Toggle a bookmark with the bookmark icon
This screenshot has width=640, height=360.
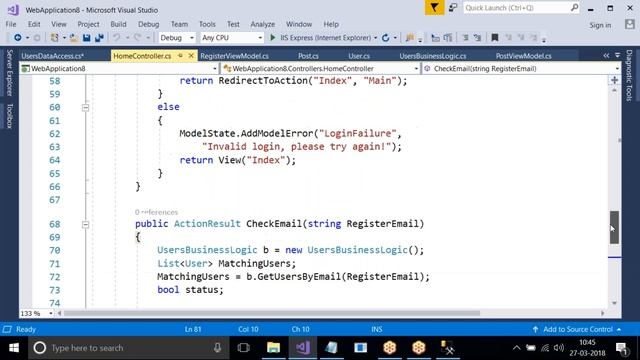pyautogui.click(x=495, y=38)
